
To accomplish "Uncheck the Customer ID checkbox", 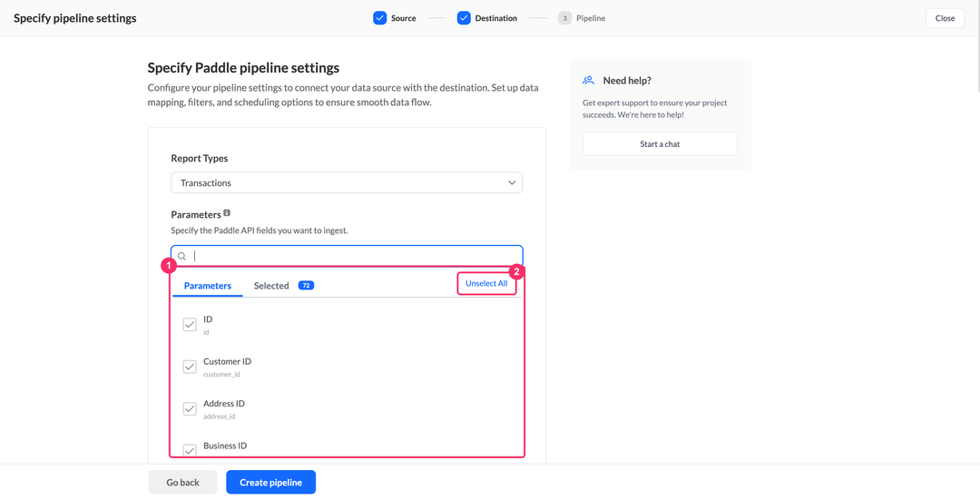I will click(x=190, y=367).
